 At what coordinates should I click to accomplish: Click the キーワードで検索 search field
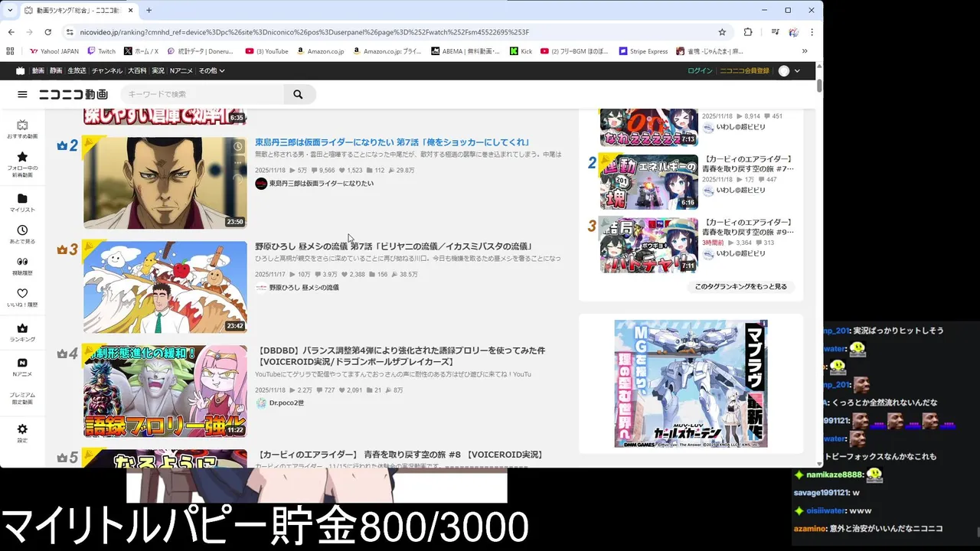[203, 94]
